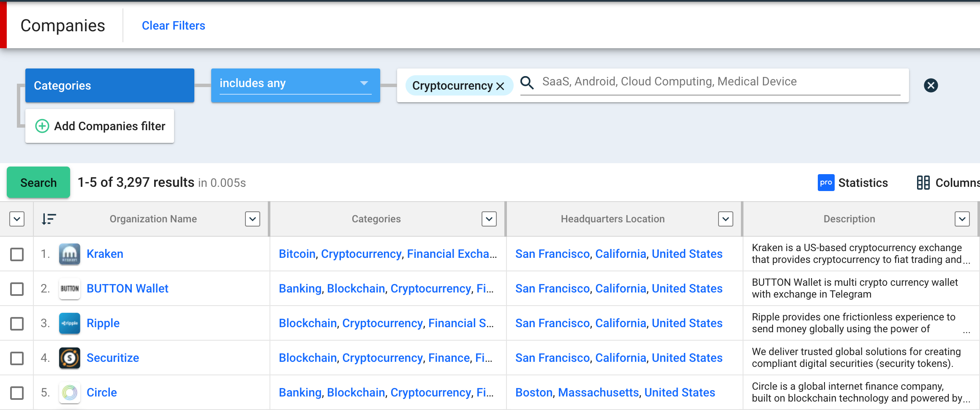
Task: Click Organization Name column header
Action: coord(153,219)
